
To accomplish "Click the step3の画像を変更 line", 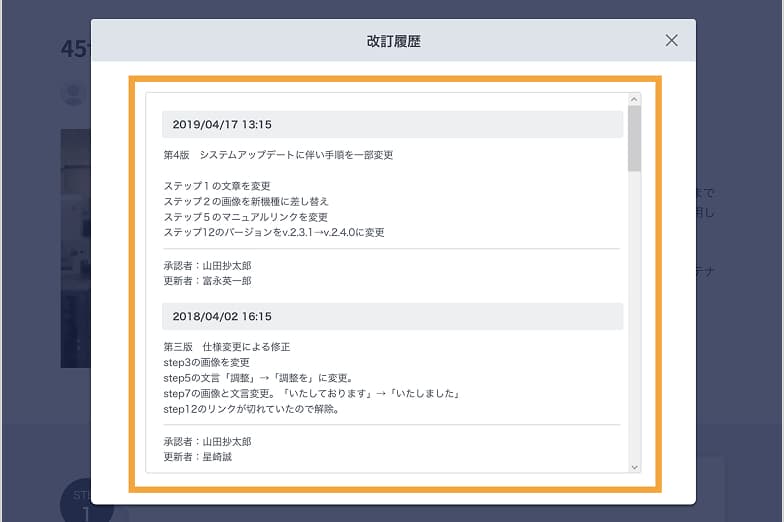I will tap(206, 362).
